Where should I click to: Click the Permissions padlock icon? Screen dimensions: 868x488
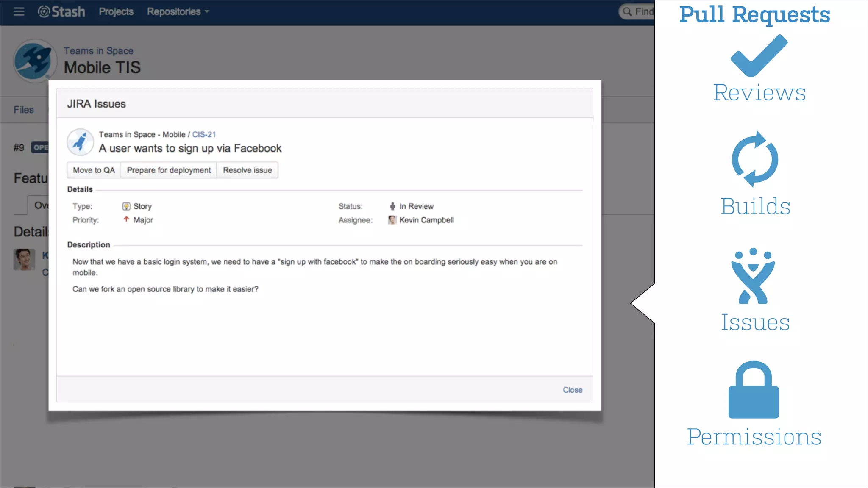click(x=754, y=390)
